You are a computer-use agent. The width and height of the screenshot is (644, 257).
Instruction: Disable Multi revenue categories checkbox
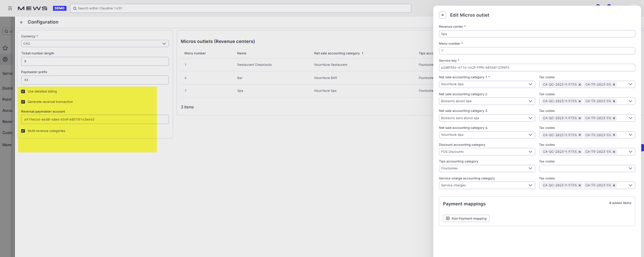coord(23,131)
